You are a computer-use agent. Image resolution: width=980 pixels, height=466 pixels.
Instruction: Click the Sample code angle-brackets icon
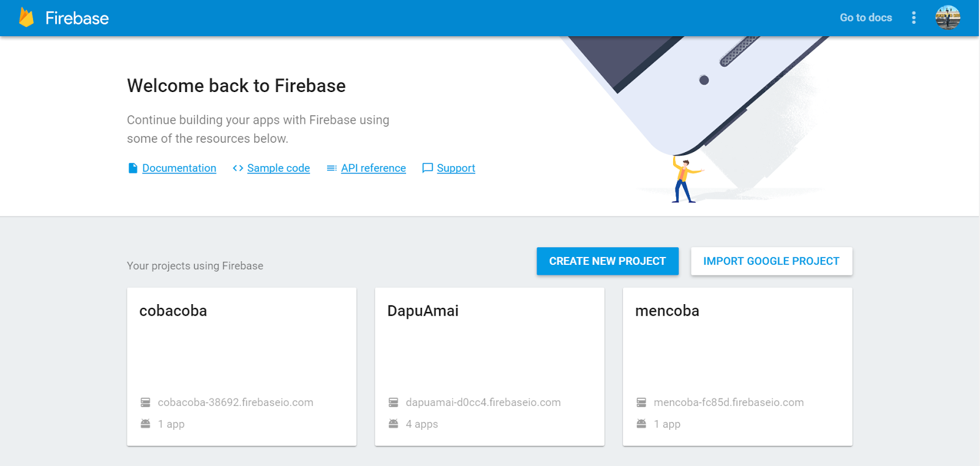(x=238, y=167)
